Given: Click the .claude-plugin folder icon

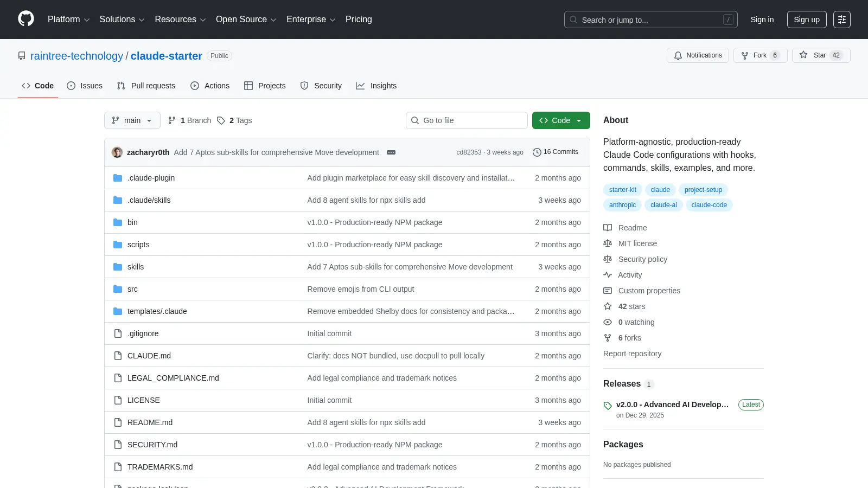Looking at the screenshot, I should (x=118, y=178).
